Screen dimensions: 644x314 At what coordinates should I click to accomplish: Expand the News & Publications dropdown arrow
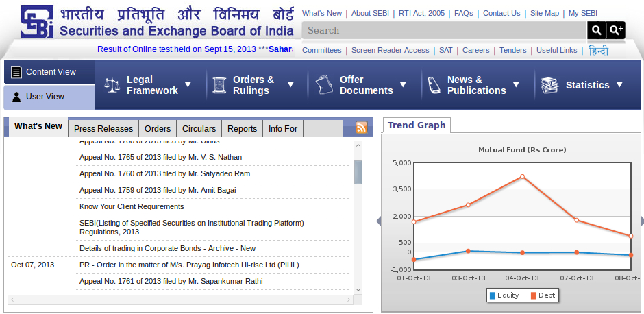pyautogui.click(x=517, y=84)
